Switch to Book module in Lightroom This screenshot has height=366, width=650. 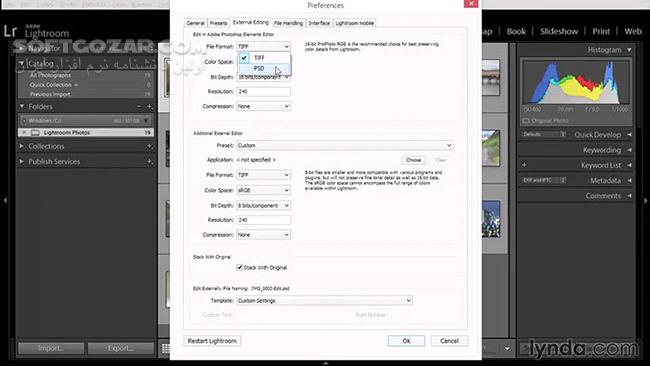(516, 32)
